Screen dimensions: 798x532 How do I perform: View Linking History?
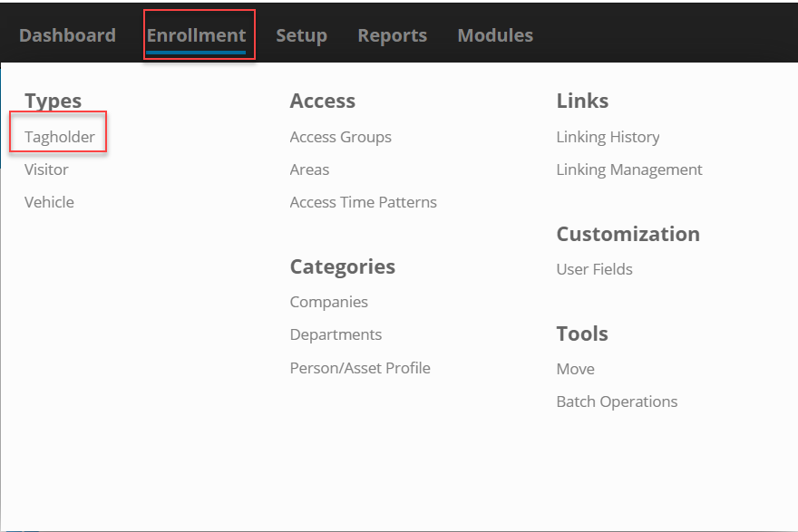608,138
